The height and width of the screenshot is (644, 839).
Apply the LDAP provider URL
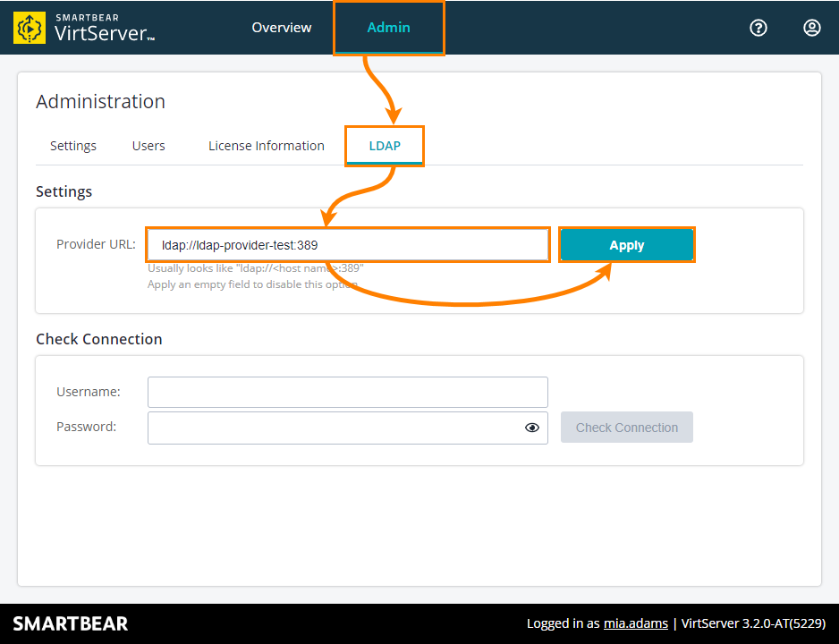pyautogui.click(x=626, y=244)
